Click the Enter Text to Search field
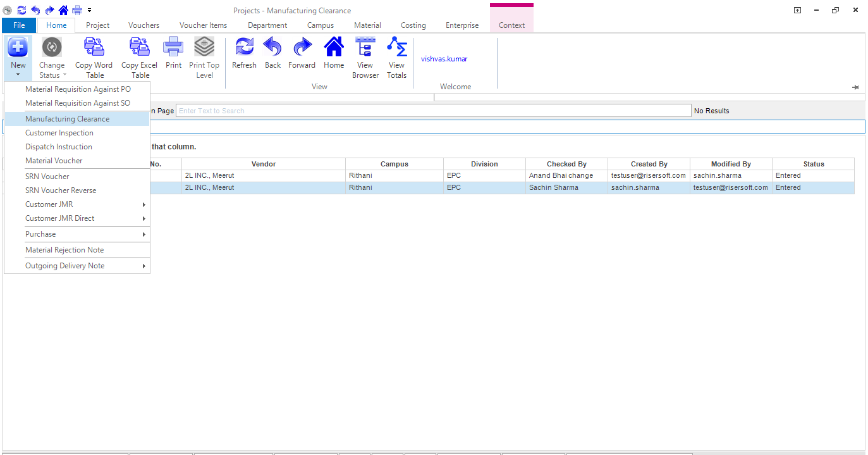 point(434,111)
